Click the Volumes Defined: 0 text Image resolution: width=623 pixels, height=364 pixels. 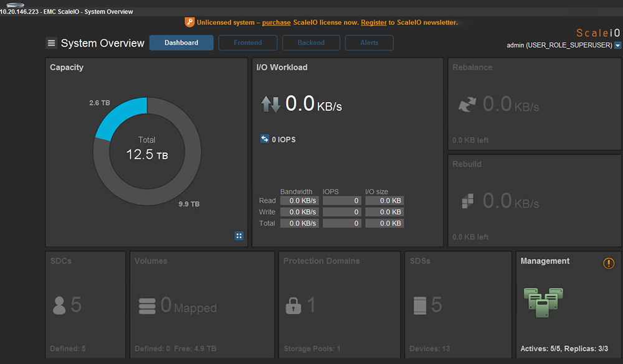coord(152,348)
